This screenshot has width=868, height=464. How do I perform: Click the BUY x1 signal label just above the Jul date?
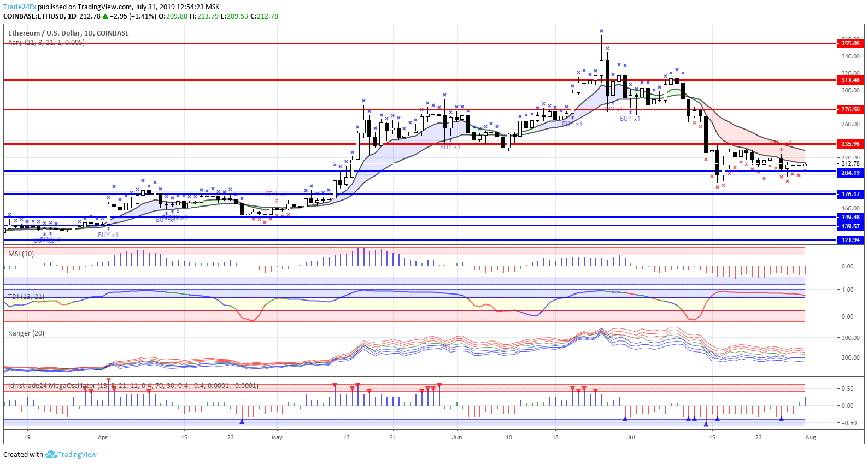(630, 118)
